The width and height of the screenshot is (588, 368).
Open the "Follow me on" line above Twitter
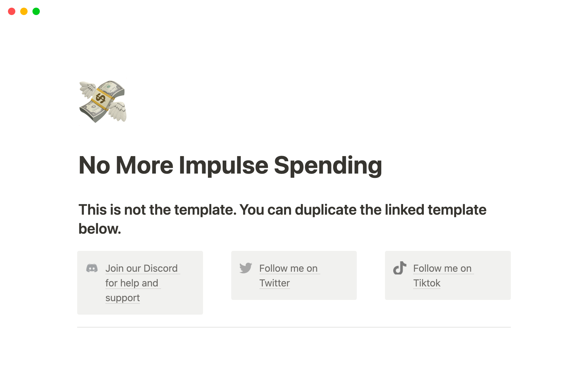point(288,268)
